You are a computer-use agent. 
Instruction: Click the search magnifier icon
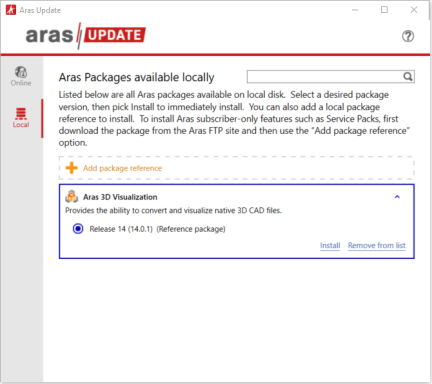tap(408, 77)
